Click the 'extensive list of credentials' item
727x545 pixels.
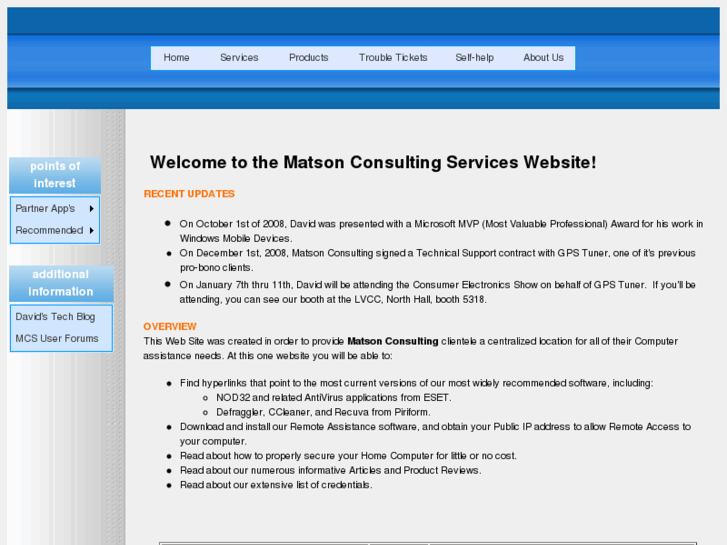point(276,485)
